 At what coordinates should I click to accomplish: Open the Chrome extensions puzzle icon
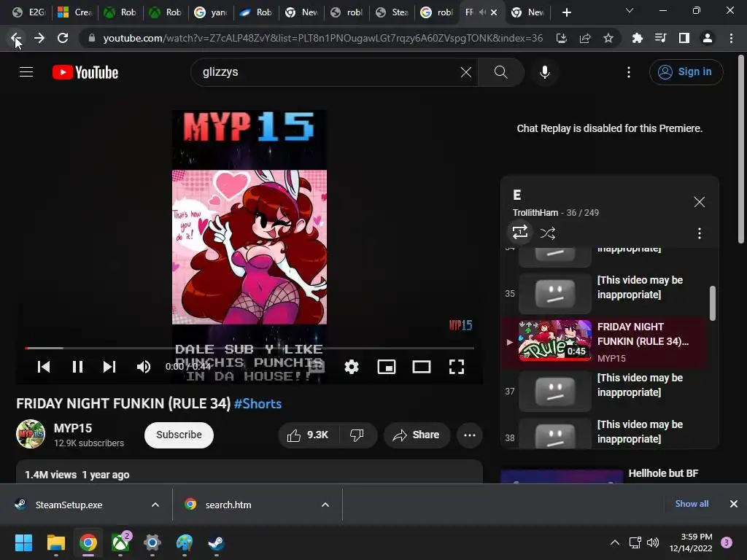coord(638,38)
